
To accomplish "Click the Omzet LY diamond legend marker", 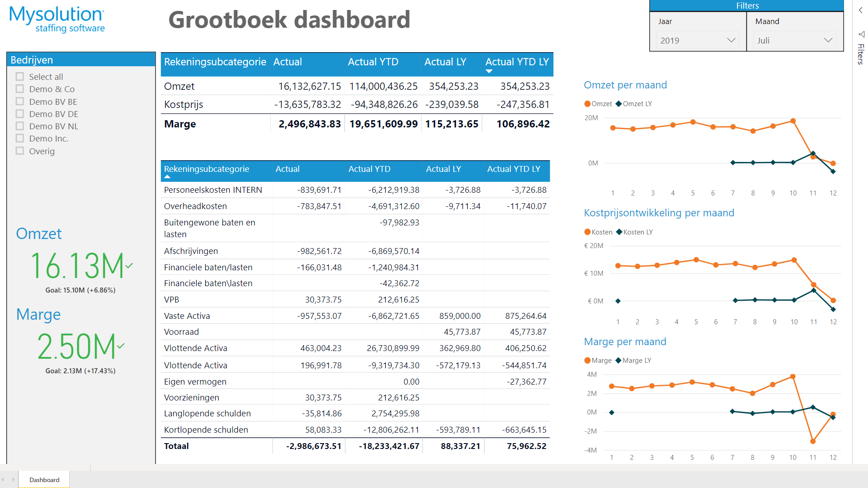I will tap(618, 104).
